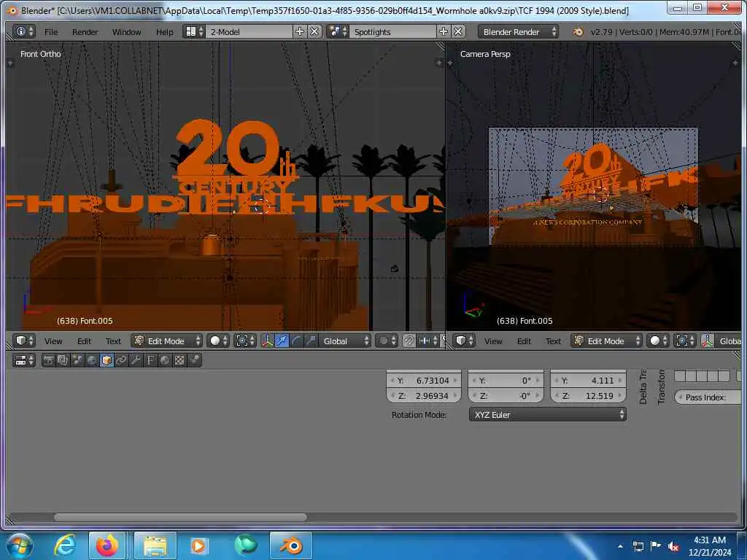Screen dimensions: 747x560
Task: Click the Properties editor horizontal scrollbar
Action: pos(181,517)
